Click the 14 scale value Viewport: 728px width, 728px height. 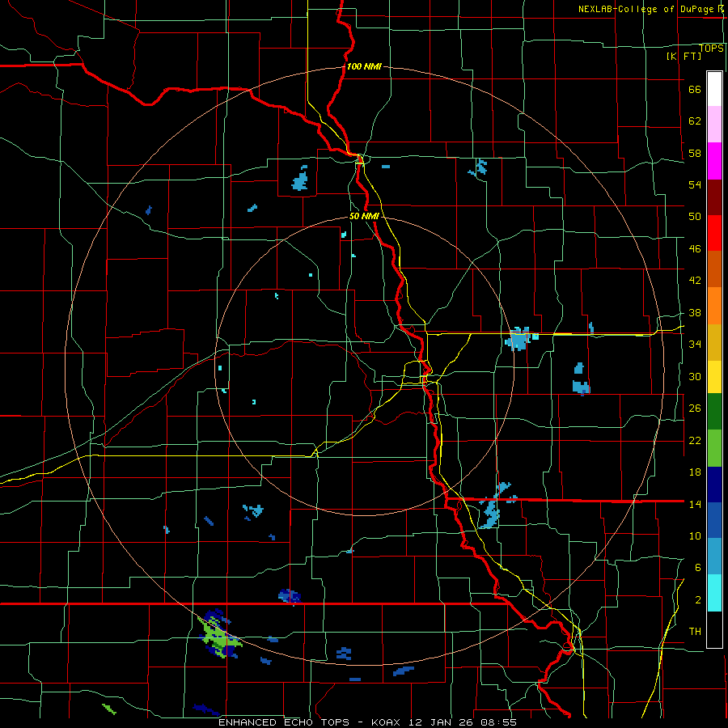point(695,504)
